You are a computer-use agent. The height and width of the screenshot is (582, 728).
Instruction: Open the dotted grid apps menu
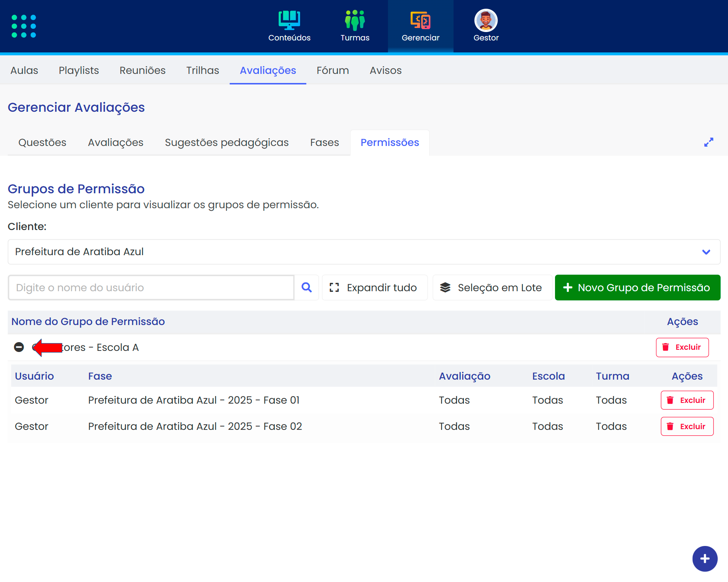pos(24,26)
